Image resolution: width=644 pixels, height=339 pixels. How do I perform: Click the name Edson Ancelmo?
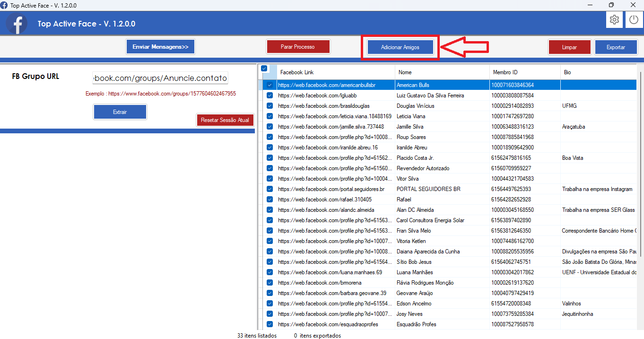coord(414,304)
